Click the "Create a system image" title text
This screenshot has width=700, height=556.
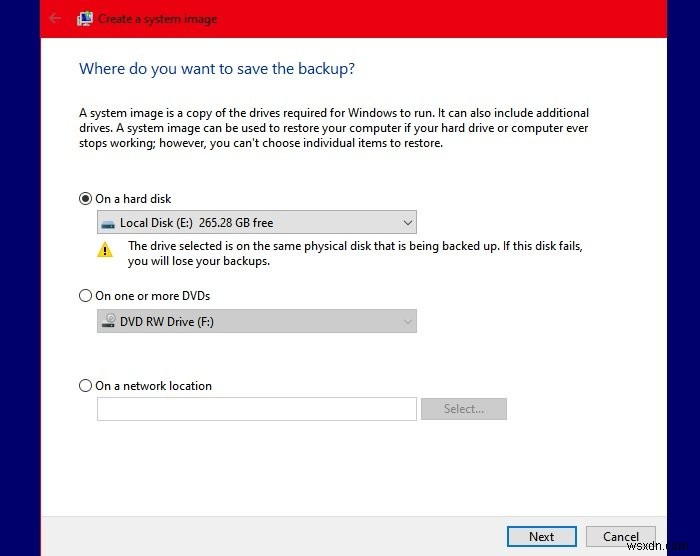coord(158,19)
